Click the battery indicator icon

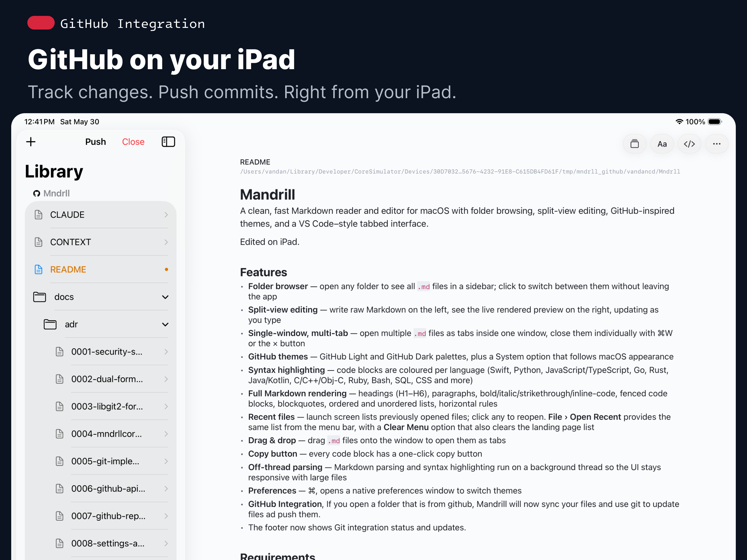coord(714,122)
